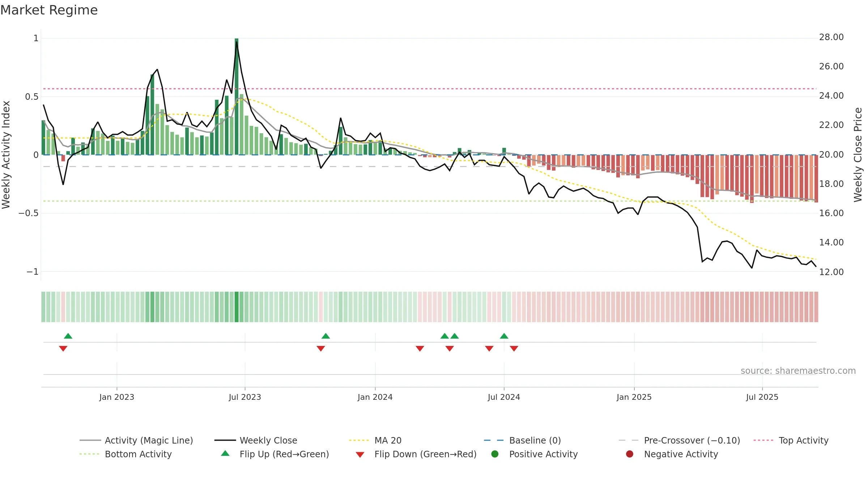868x488 pixels.
Task: Click the Jul 2025 axis label
Action: coord(762,397)
